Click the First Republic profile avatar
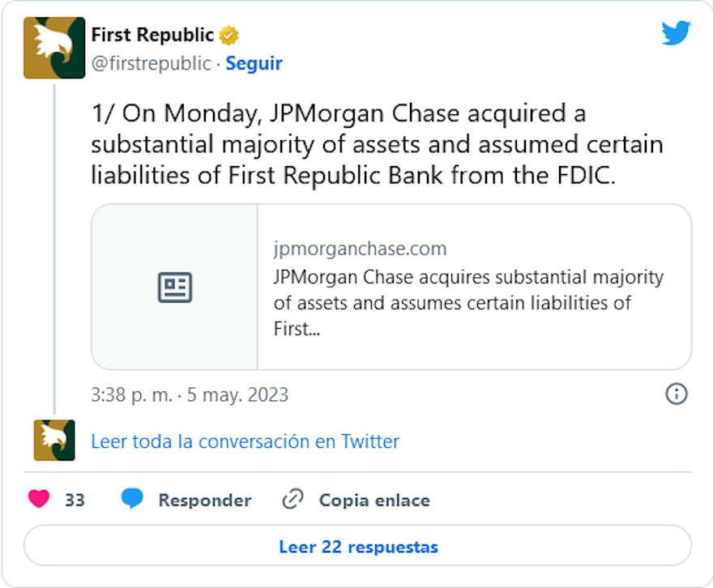The width and height of the screenshot is (713, 588). [54, 48]
